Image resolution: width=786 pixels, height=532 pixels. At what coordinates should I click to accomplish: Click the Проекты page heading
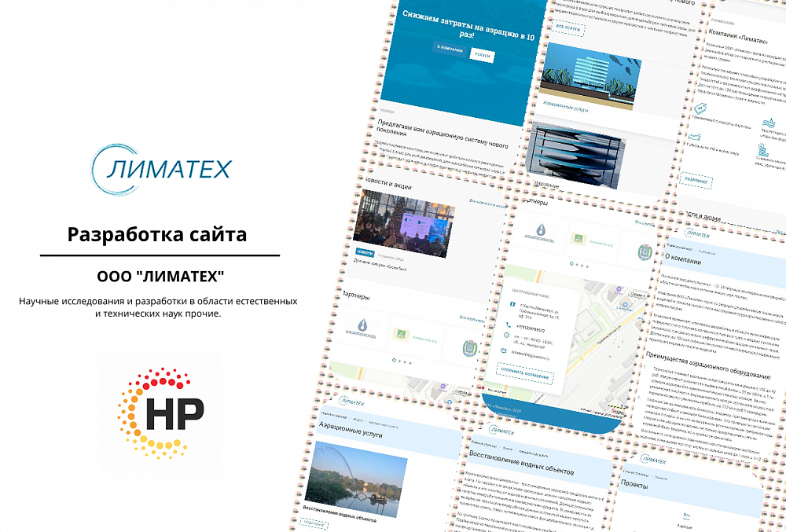click(x=634, y=484)
